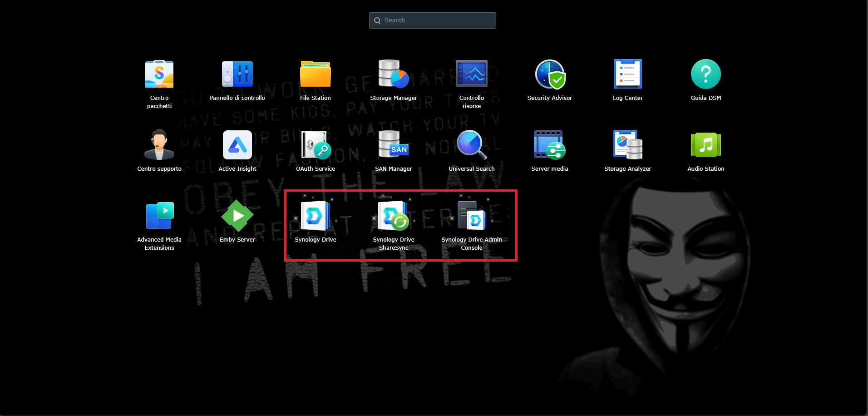Open OAuth Service
This screenshot has height=416, width=868.
coord(316,145)
